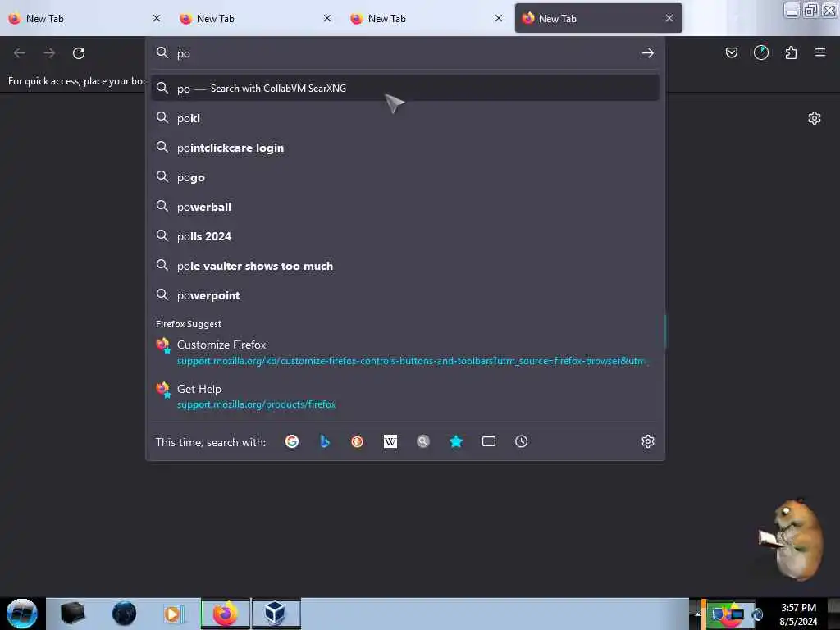Click the go arrow in address bar

click(x=648, y=53)
